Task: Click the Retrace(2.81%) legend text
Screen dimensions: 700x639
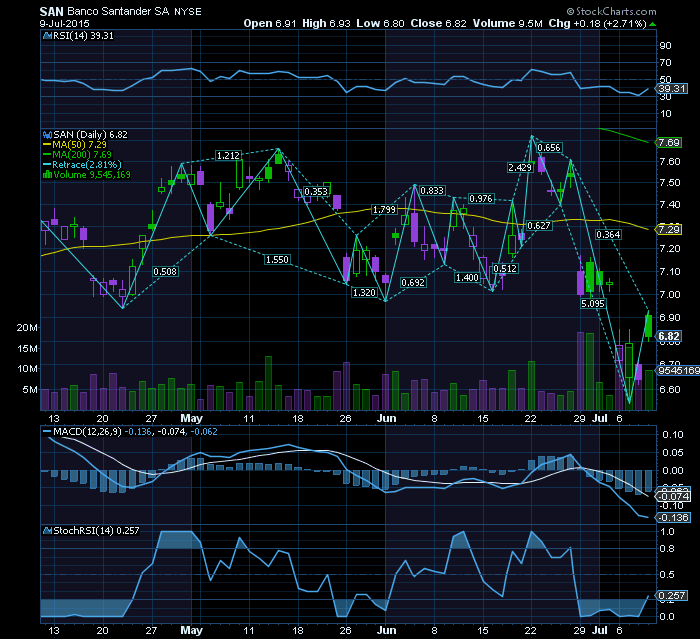Action: tap(87, 165)
